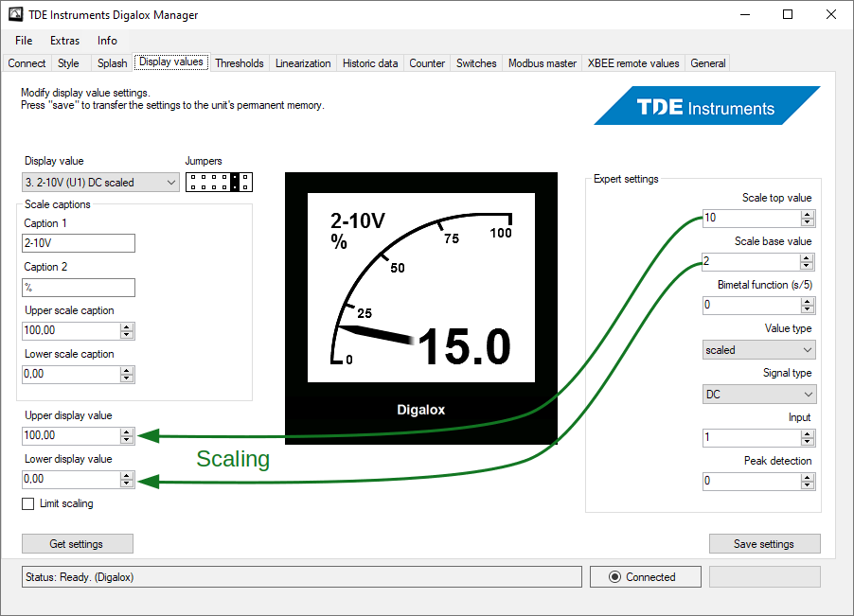
Task: Increase the Scale top value
Action: point(808,215)
